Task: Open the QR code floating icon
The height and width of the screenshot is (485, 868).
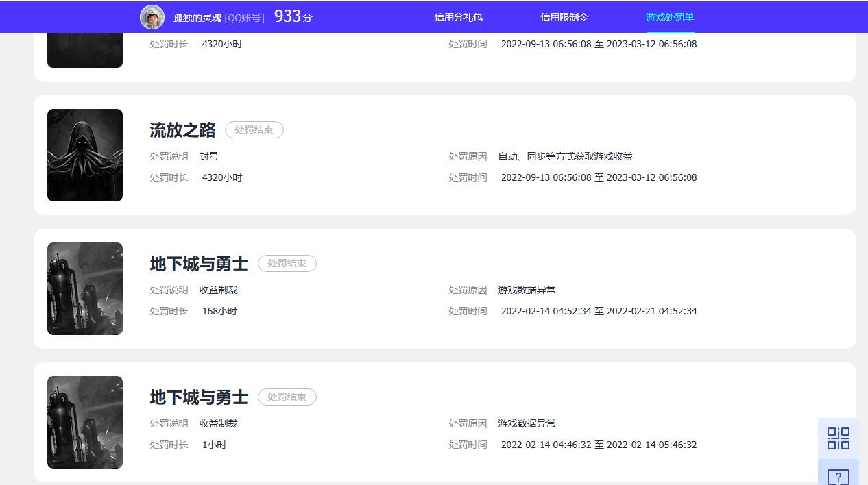Action: (838, 438)
